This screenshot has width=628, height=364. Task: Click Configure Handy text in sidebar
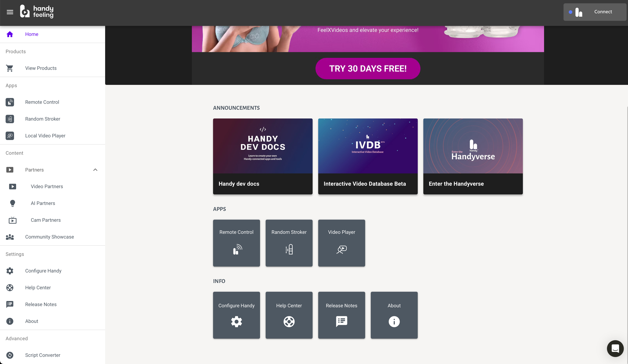pos(43,271)
